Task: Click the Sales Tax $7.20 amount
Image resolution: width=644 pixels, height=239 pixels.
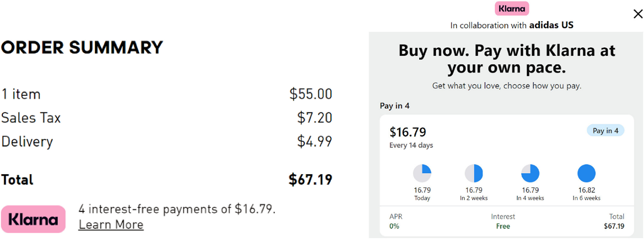Action: pos(315,118)
